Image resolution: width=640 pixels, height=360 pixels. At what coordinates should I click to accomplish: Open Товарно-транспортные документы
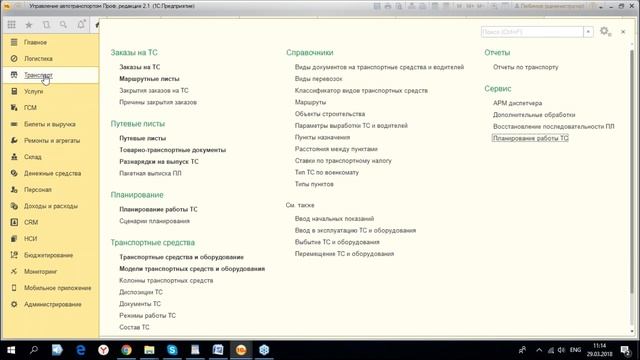click(x=172, y=150)
